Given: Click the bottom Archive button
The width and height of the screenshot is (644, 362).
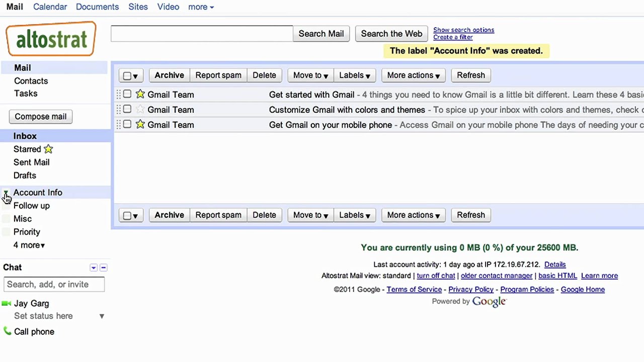Looking at the screenshot, I should point(169,215).
